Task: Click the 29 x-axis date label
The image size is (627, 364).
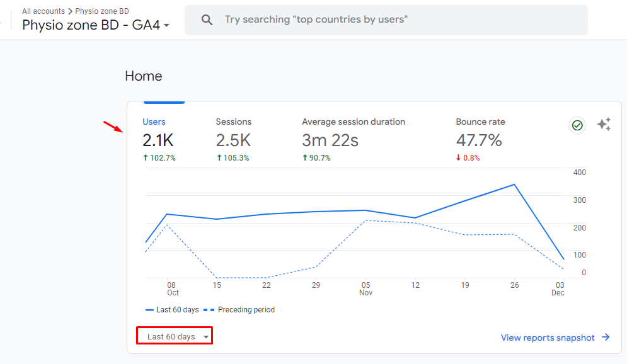Action: (x=316, y=285)
